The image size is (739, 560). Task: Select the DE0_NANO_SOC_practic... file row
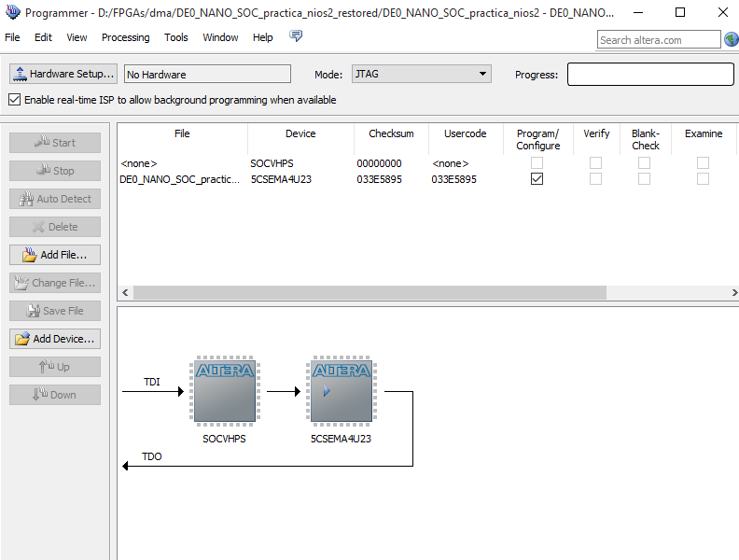[x=179, y=179]
